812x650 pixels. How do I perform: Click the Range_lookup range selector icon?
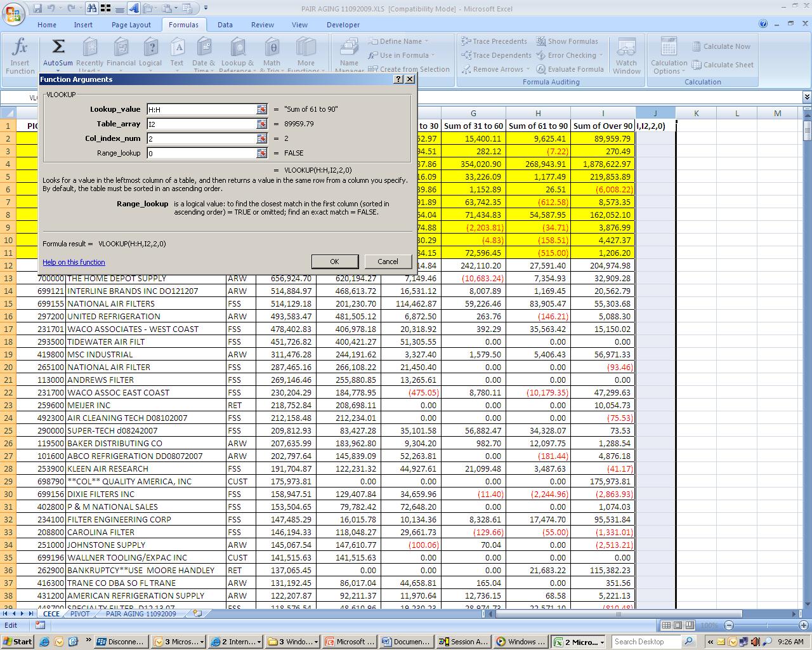261,153
